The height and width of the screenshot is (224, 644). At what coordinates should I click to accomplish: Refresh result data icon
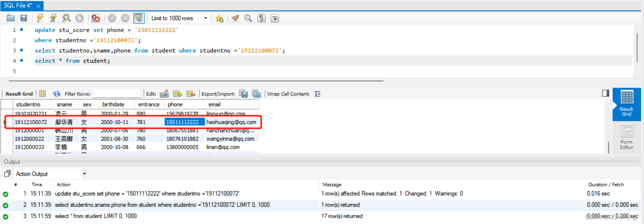tap(57, 94)
